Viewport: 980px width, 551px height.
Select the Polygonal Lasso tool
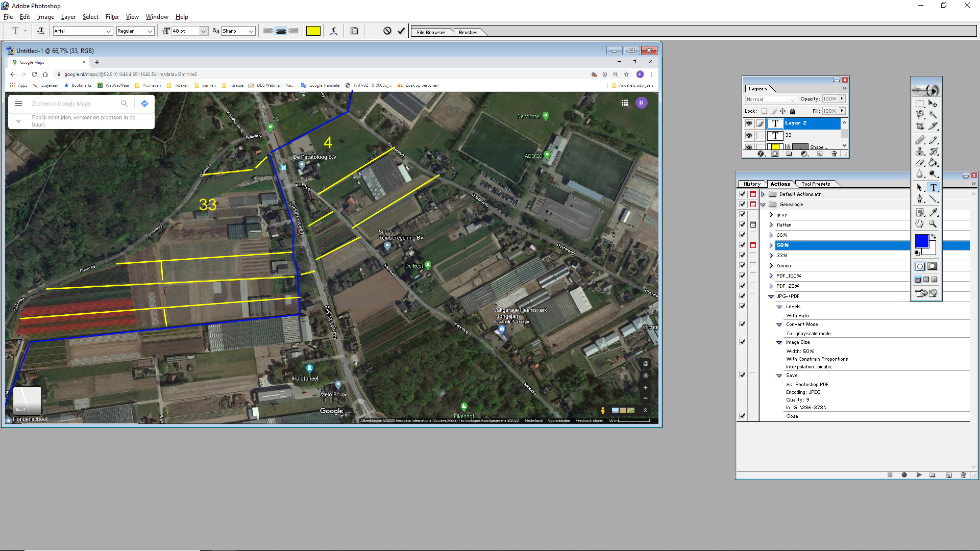pyautogui.click(x=920, y=115)
